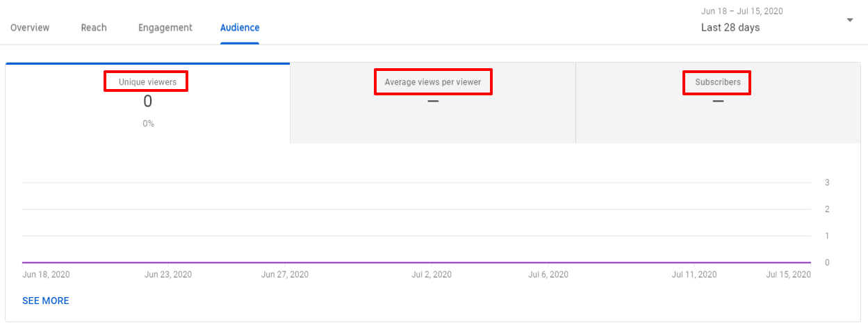Viewport: 868px width, 327px height.
Task: Show the Average views per viewer metric
Action: tap(433, 82)
